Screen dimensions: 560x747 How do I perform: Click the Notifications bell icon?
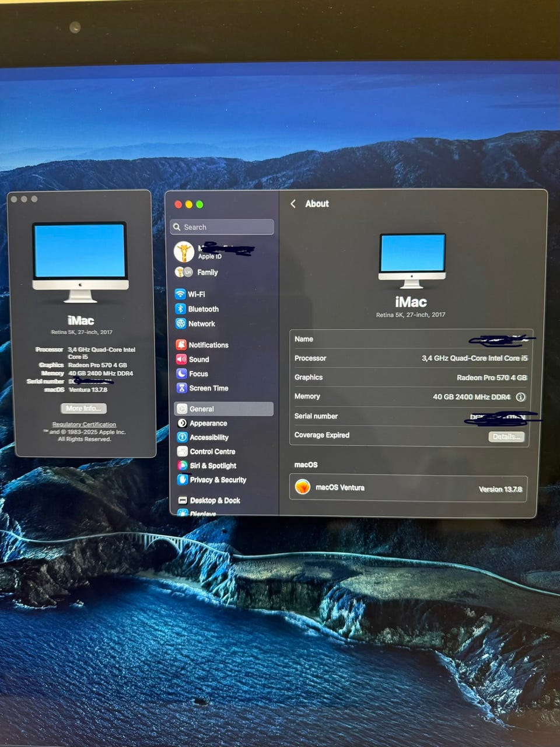click(x=181, y=345)
